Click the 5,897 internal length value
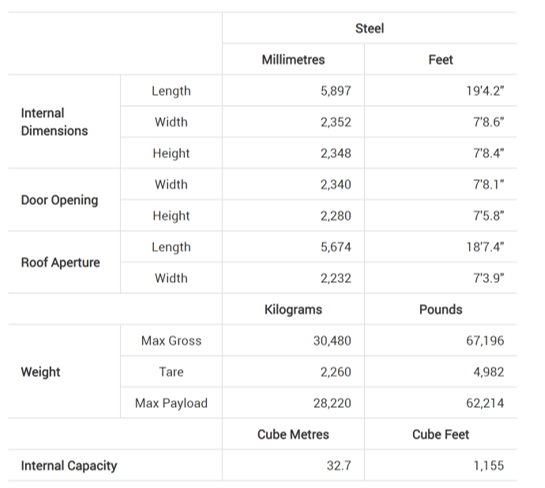Screen dimensions: 545x488 [x=336, y=91]
